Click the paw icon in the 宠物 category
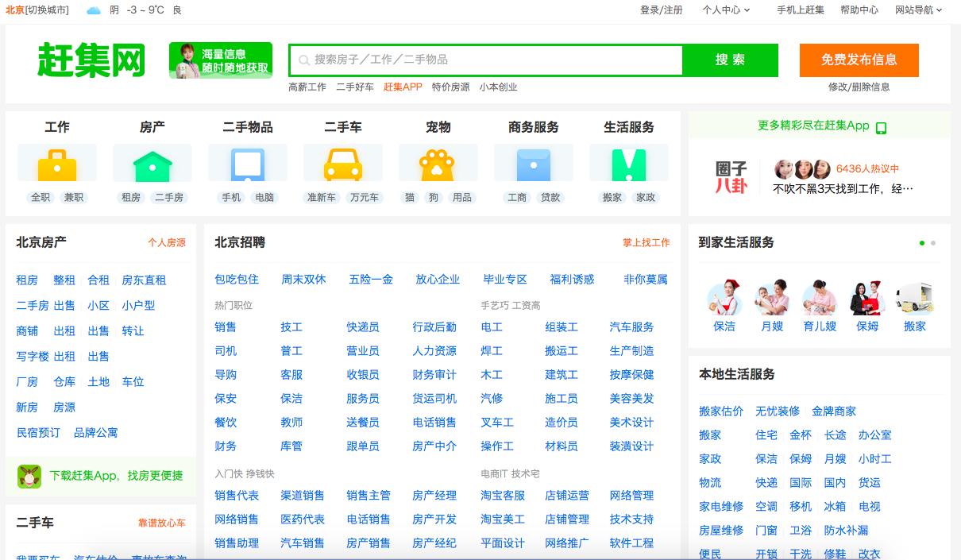 coord(438,164)
